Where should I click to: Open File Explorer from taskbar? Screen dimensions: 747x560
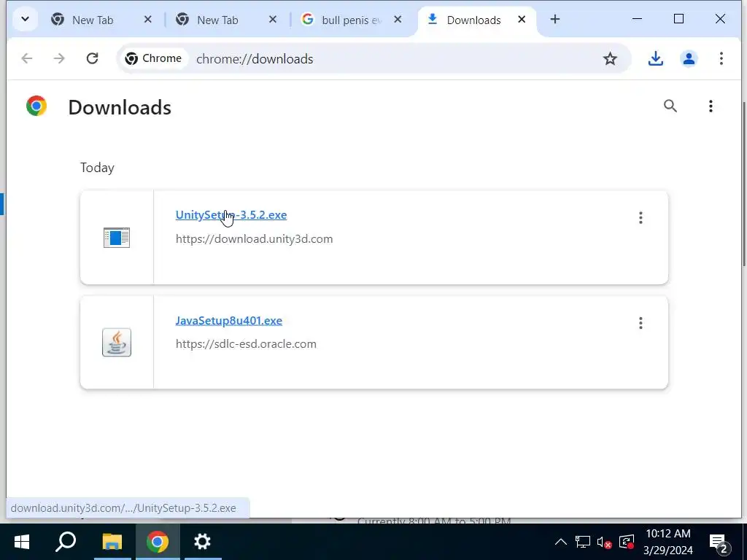[x=112, y=542]
